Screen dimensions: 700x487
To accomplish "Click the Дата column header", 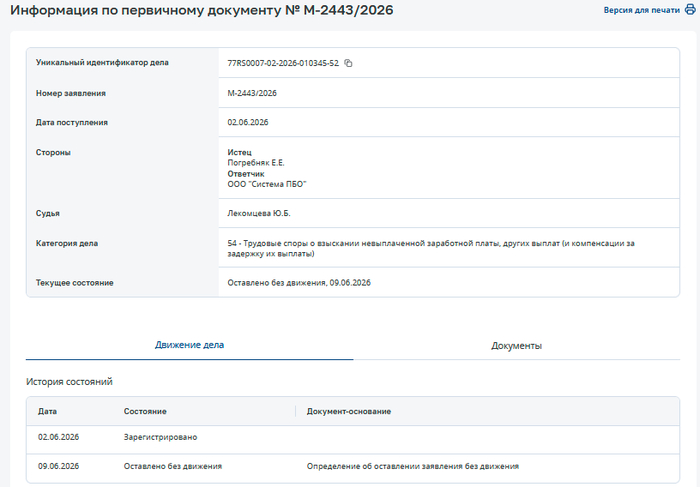I will tap(47, 411).
